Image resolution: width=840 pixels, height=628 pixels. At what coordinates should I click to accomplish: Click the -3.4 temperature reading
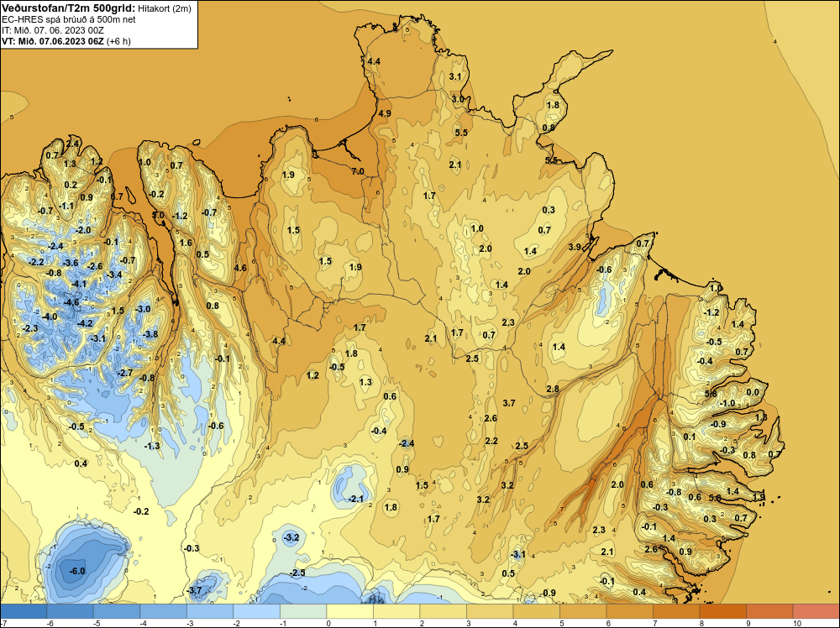click(x=114, y=275)
